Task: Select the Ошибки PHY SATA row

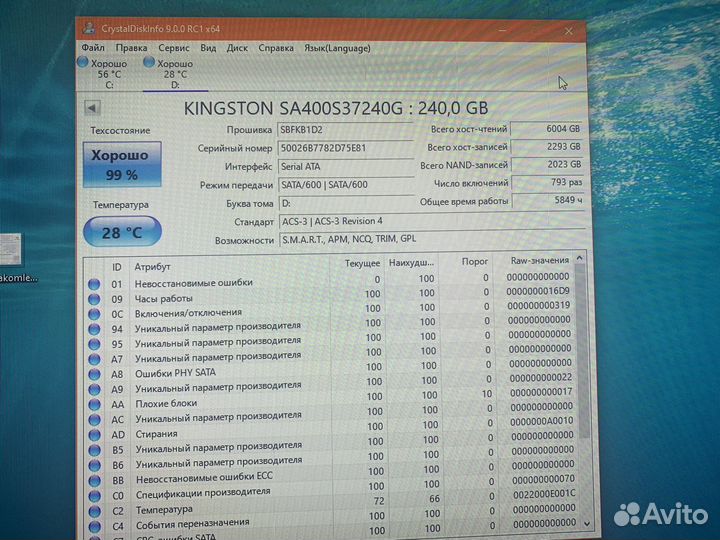Action: (331, 370)
